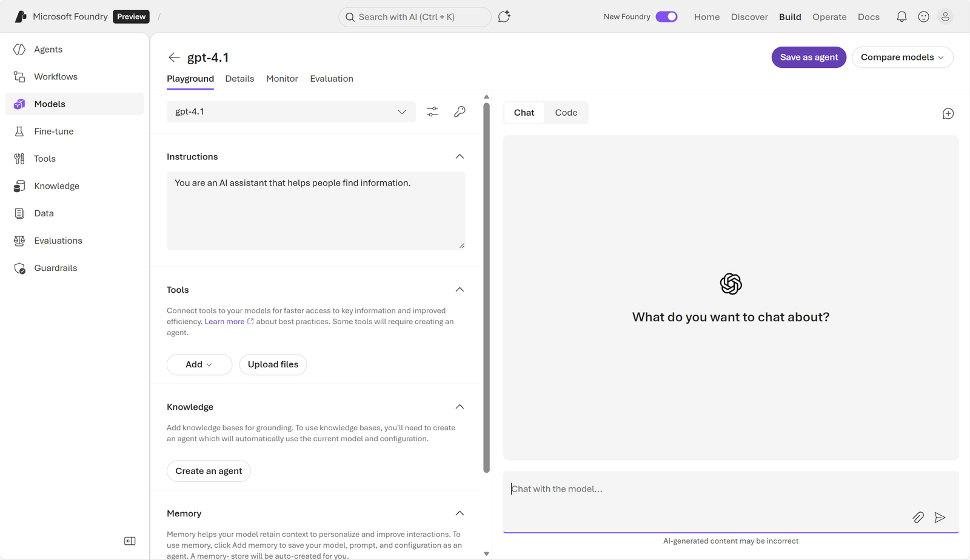Go to Discover in top navigation
The width and height of the screenshot is (970, 560).
tap(749, 17)
